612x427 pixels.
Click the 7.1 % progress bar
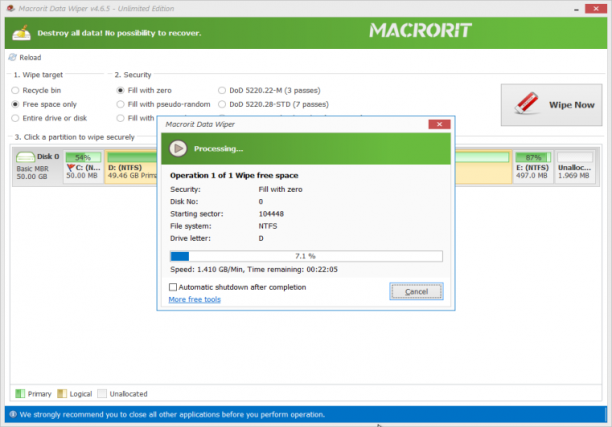coord(306,256)
